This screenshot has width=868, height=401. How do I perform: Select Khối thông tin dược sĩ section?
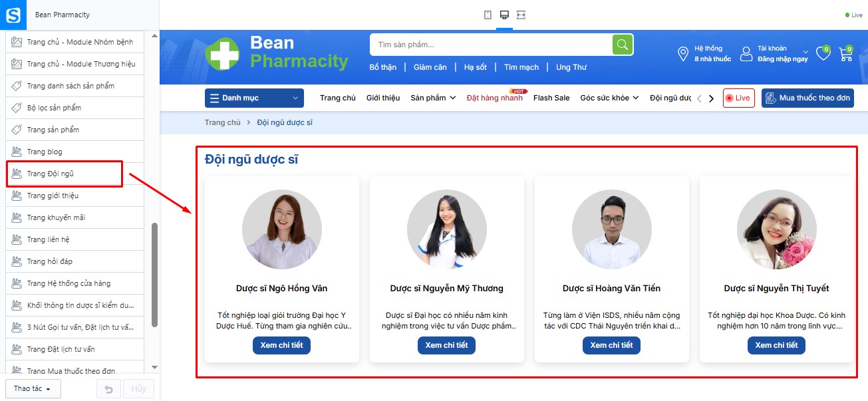[x=74, y=305]
